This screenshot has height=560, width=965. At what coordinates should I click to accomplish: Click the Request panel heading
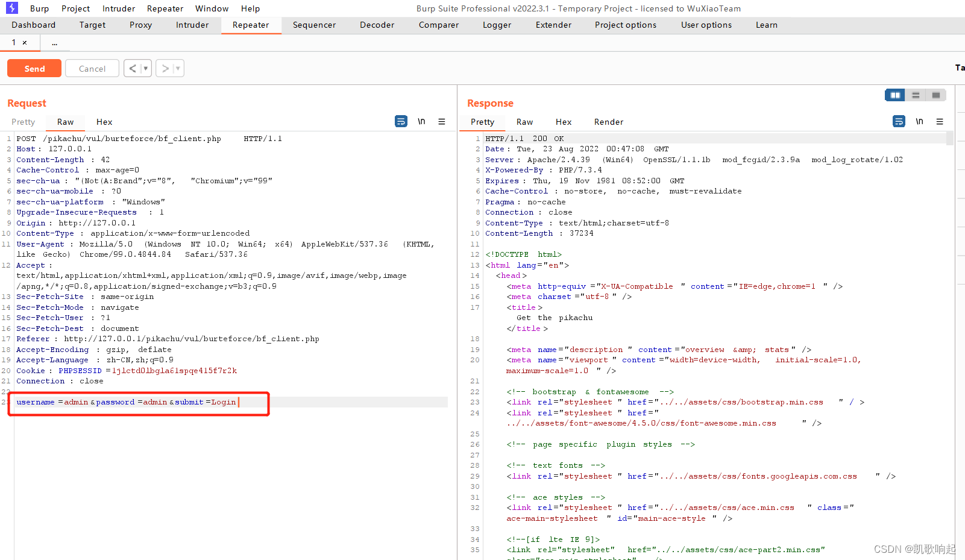(27, 103)
